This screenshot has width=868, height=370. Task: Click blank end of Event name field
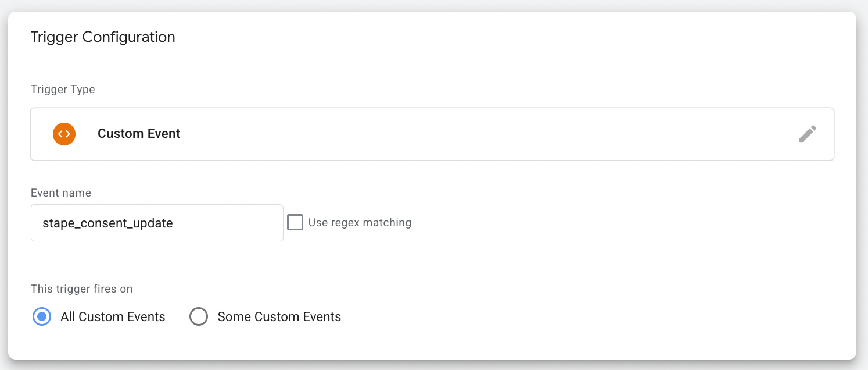click(232, 223)
